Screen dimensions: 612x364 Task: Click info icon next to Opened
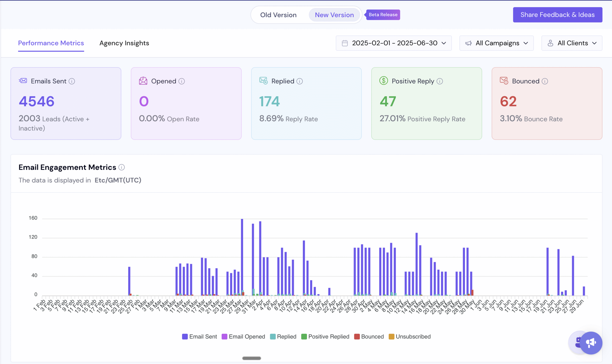point(181,81)
